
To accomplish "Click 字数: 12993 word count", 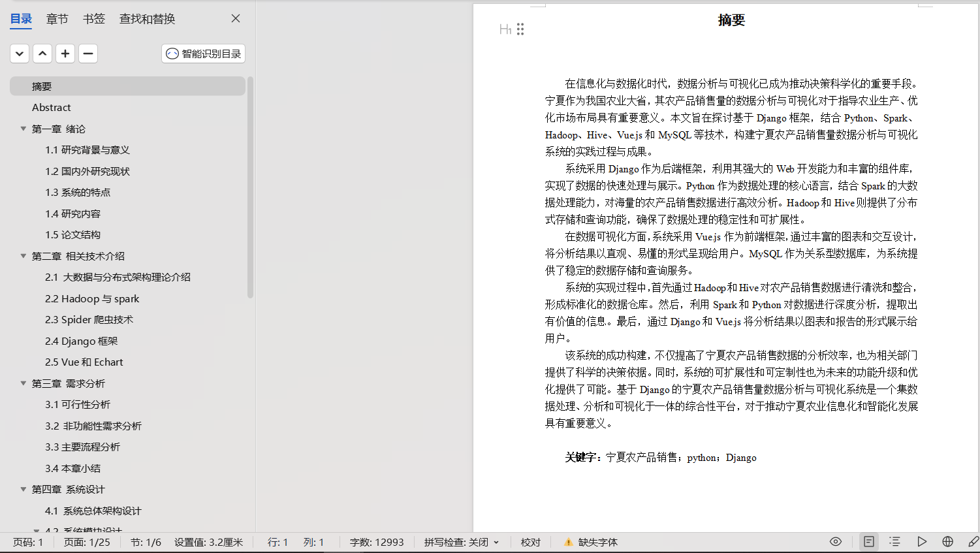I will [377, 542].
